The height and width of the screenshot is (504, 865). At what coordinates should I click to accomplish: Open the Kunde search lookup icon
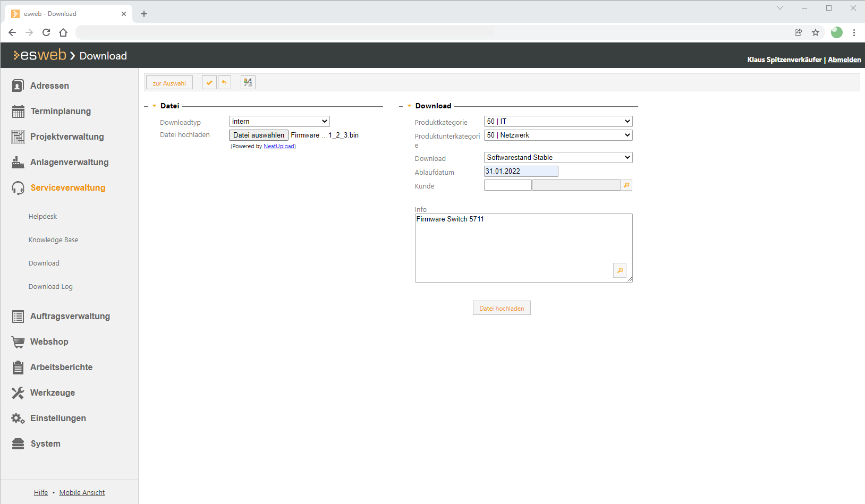626,185
